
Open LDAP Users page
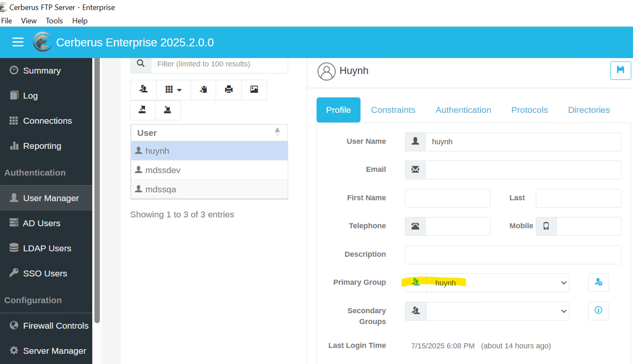pyautogui.click(x=46, y=248)
